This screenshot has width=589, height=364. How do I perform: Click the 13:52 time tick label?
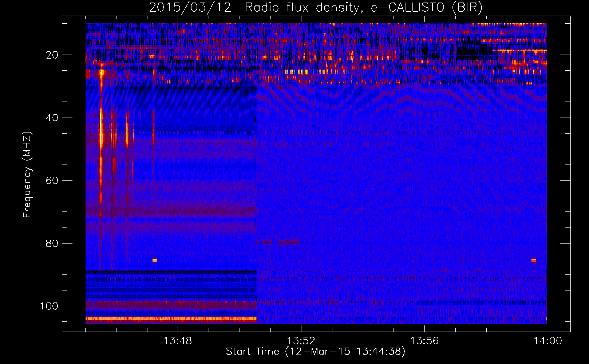301,341
